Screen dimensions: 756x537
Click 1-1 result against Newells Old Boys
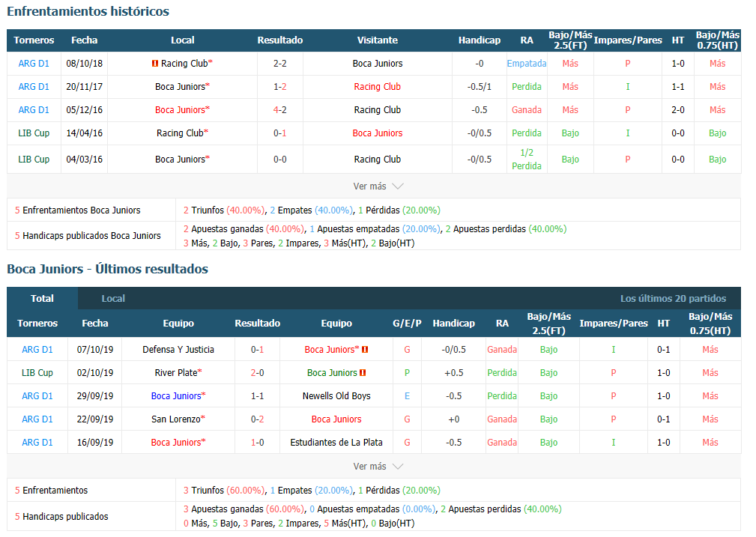point(257,395)
